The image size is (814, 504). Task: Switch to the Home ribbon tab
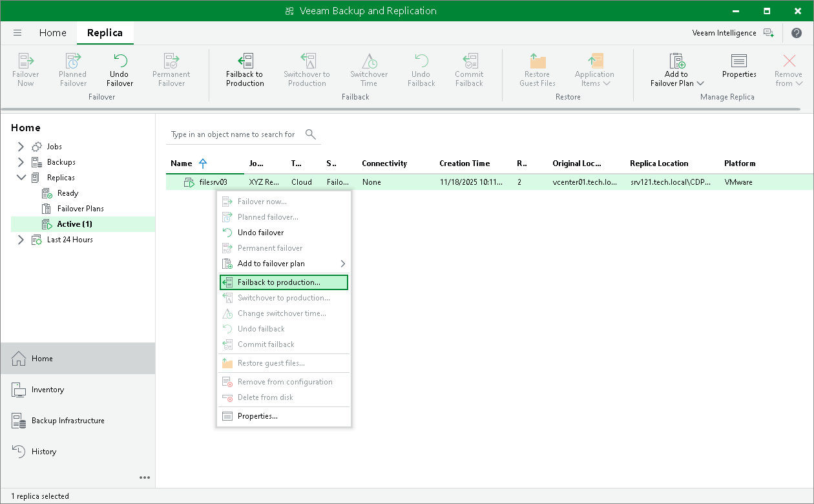pos(52,33)
